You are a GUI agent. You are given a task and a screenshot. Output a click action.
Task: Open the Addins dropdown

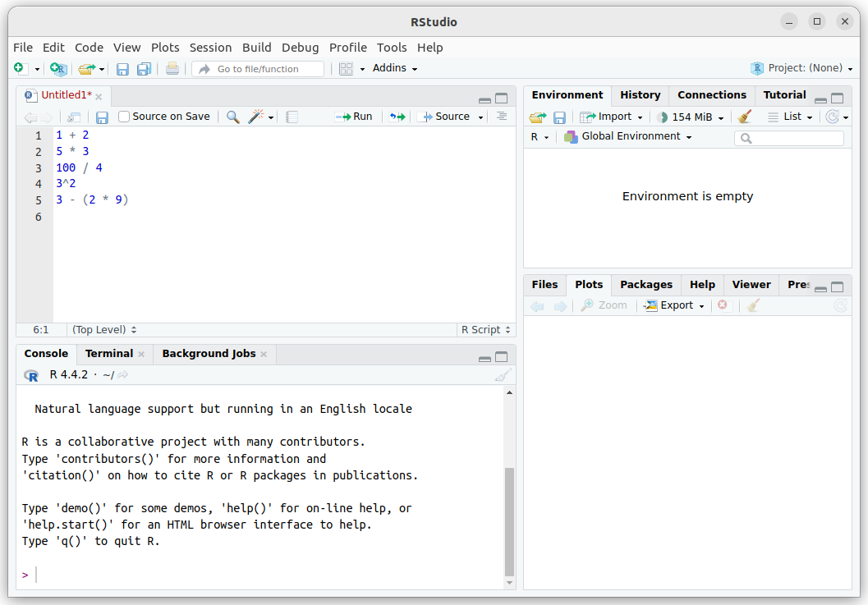pyautogui.click(x=395, y=68)
